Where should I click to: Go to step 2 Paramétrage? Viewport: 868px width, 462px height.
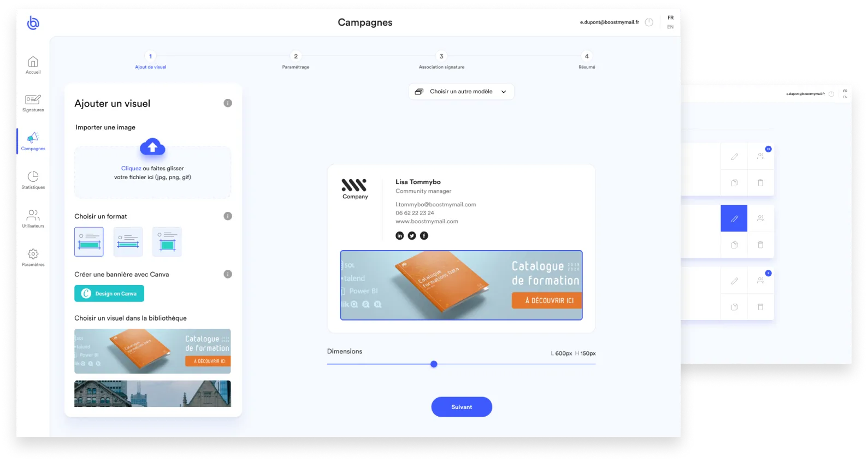(296, 60)
